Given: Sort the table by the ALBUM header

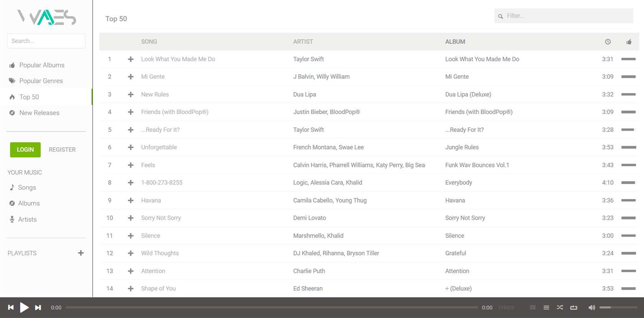Looking at the screenshot, I should [455, 42].
